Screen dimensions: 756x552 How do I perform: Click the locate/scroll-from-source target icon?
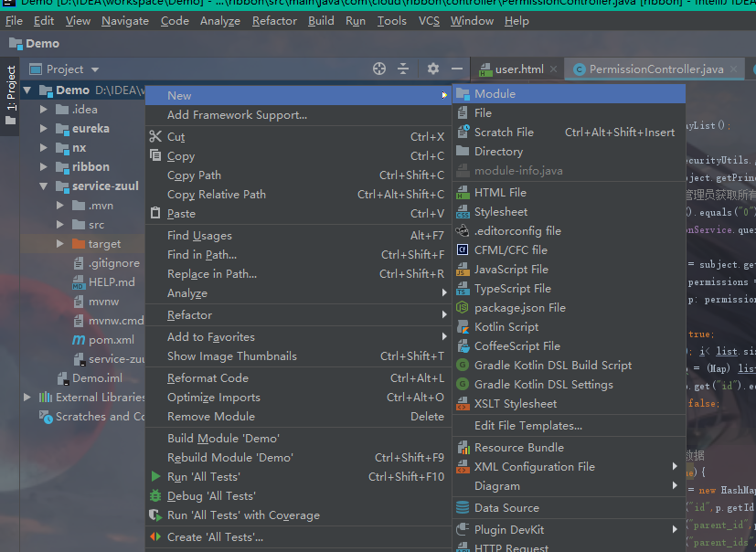pyautogui.click(x=379, y=69)
